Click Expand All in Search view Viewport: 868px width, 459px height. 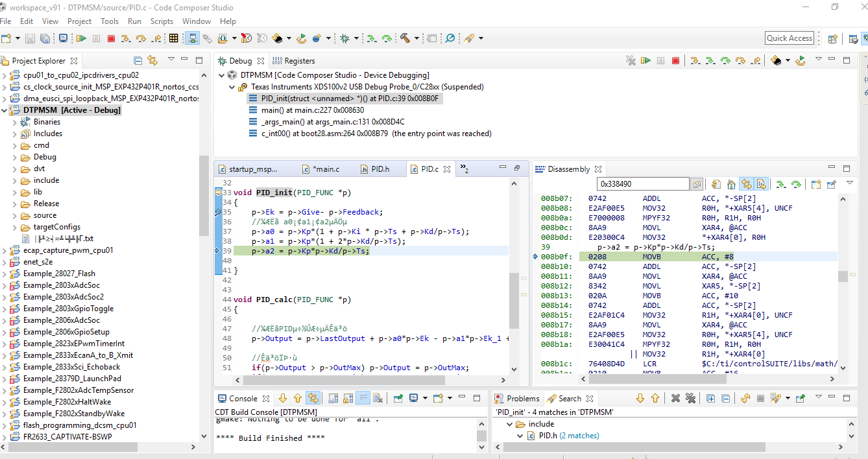pyautogui.click(x=710, y=398)
